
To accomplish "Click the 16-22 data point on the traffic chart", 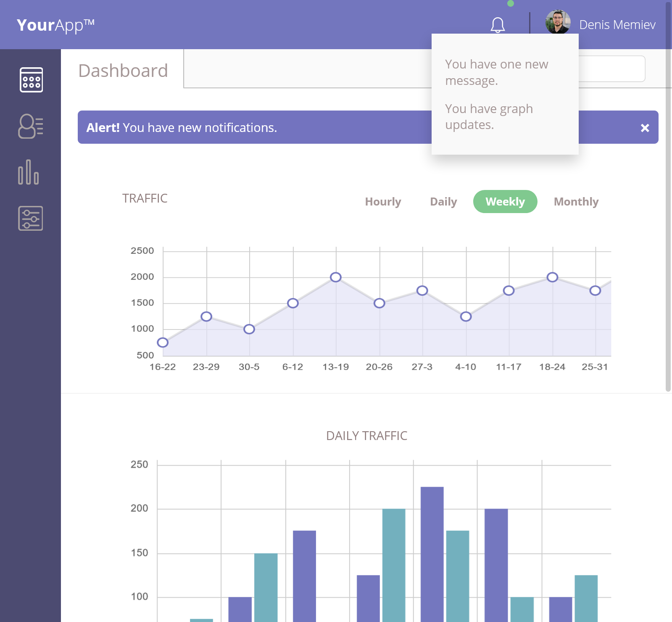I will pyautogui.click(x=163, y=343).
